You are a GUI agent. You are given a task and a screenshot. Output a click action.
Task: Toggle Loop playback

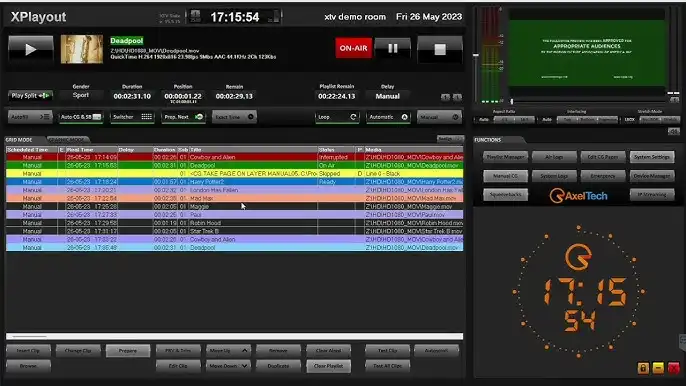[337, 117]
